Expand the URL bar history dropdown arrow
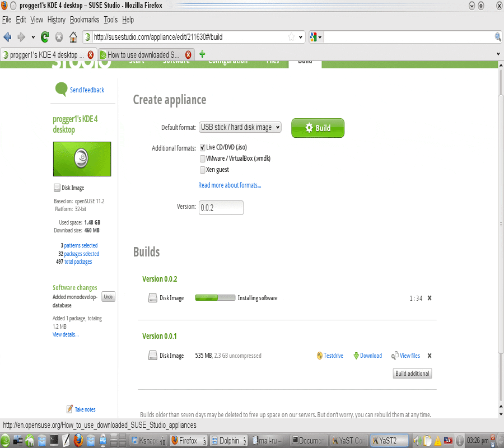Image resolution: width=504 pixels, height=448 pixels. tap(301, 37)
